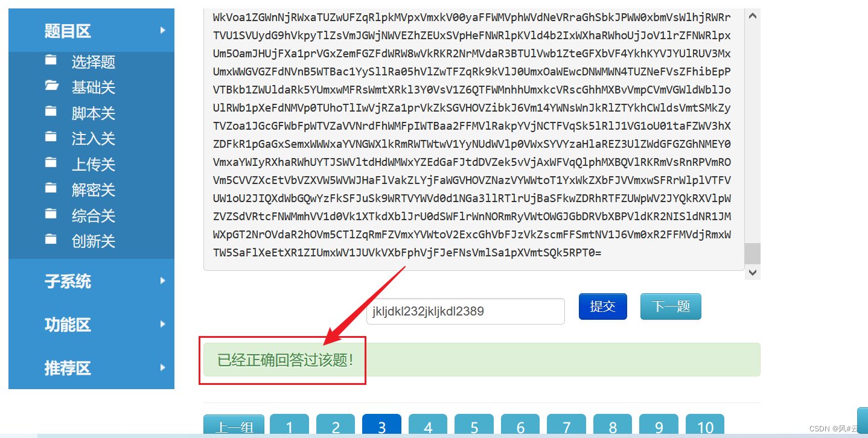This screenshot has height=438, width=868.
Task: Open the 题目区 menu header
Action: click(x=91, y=30)
